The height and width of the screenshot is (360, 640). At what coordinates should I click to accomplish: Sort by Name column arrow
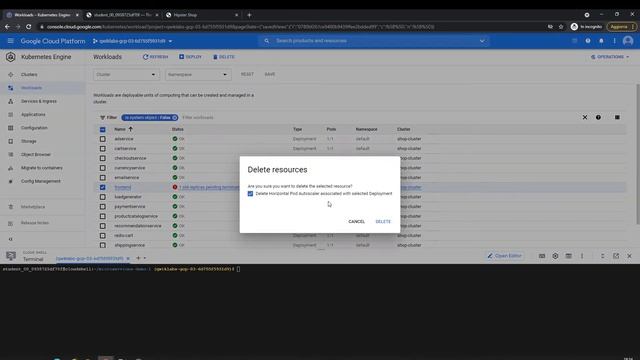coord(131,129)
